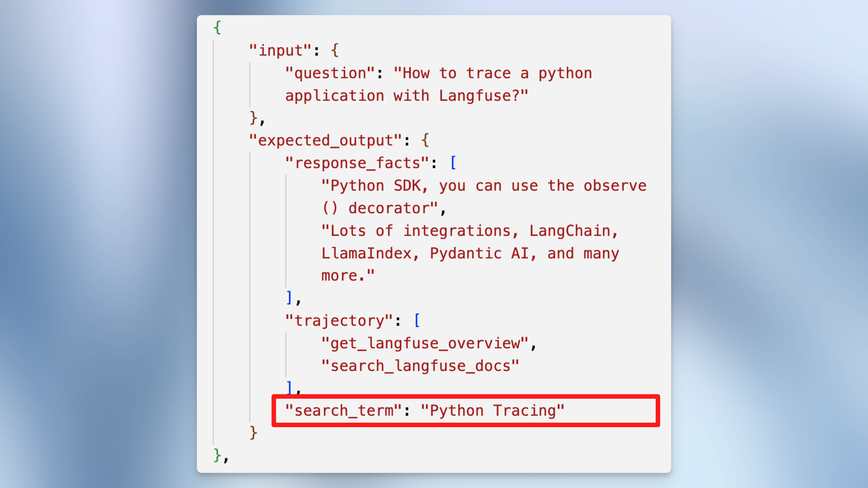Select the "response_facts" key
This screenshot has height=488, width=868.
[x=356, y=163]
